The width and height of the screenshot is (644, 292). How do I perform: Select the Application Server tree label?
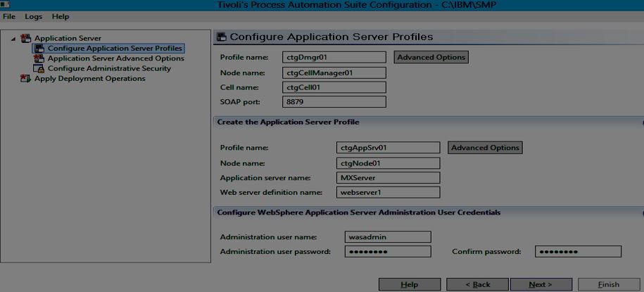pyautogui.click(x=68, y=38)
